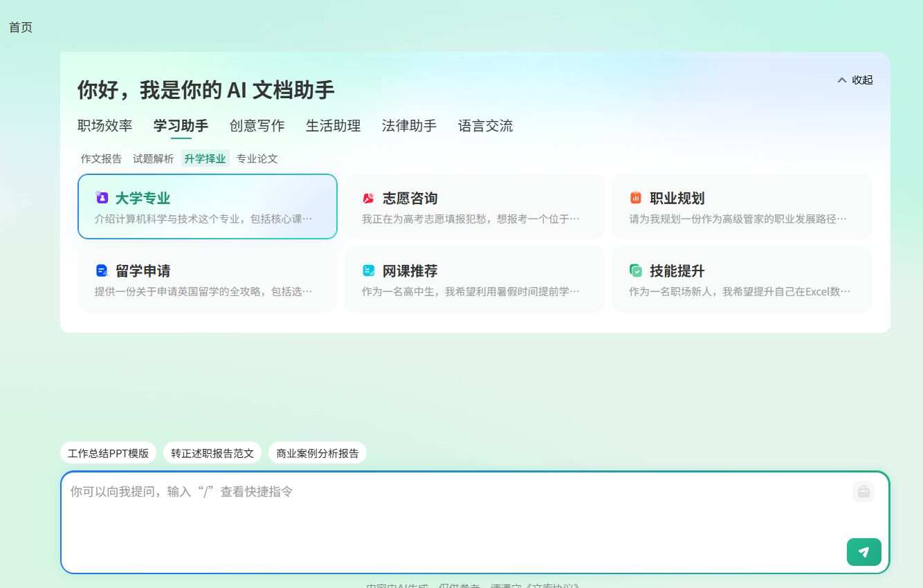Click the chevron next to 收起
The height and width of the screenshot is (588, 923).
pyautogui.click(x=842, y=80)
